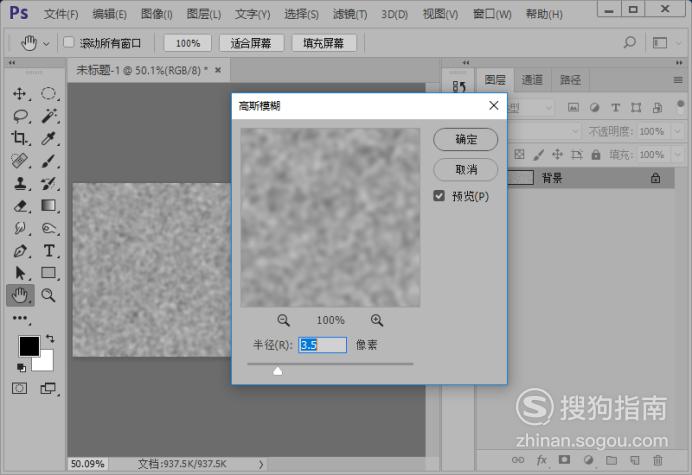Click the 100% zoom button

pyautogui.click(x=188, y=43)
